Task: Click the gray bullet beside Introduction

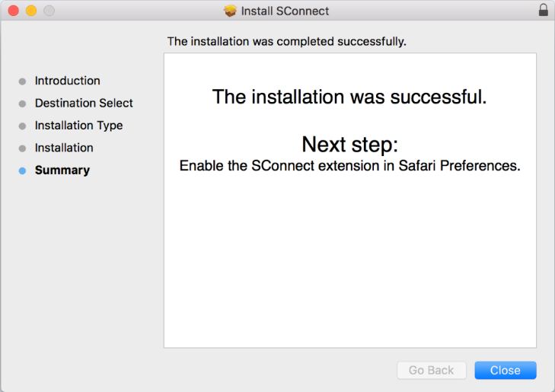Action: 22,81
